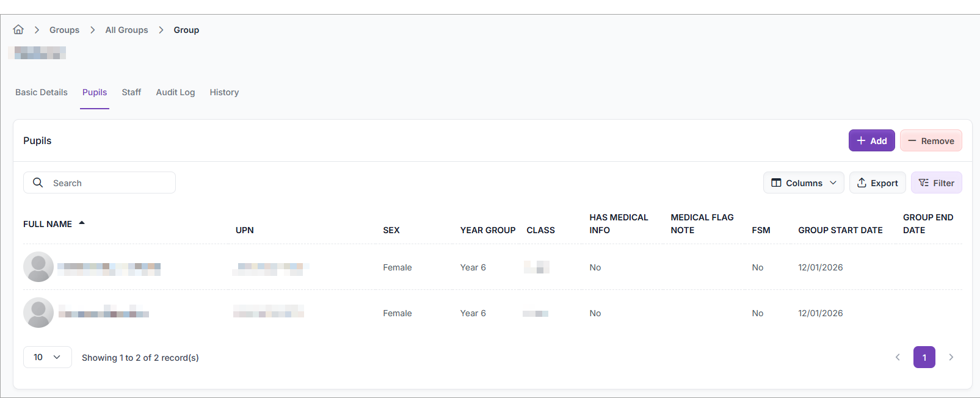Click the Add pupil button
This screenshot has height=398, width=980.
pyautogui.click(x=871, y=140)
